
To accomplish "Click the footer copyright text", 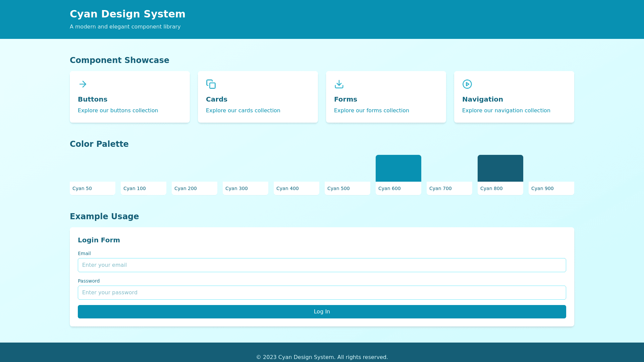I will point(322,357).
